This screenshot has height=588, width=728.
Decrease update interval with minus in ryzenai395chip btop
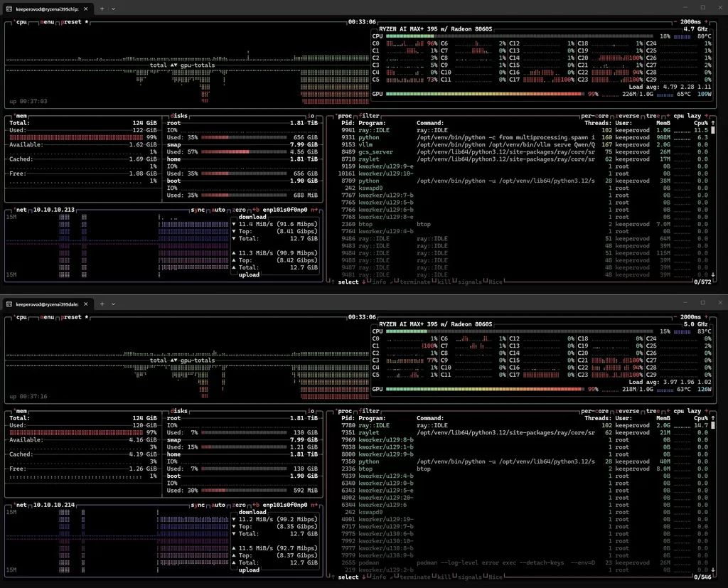(675, 22)
